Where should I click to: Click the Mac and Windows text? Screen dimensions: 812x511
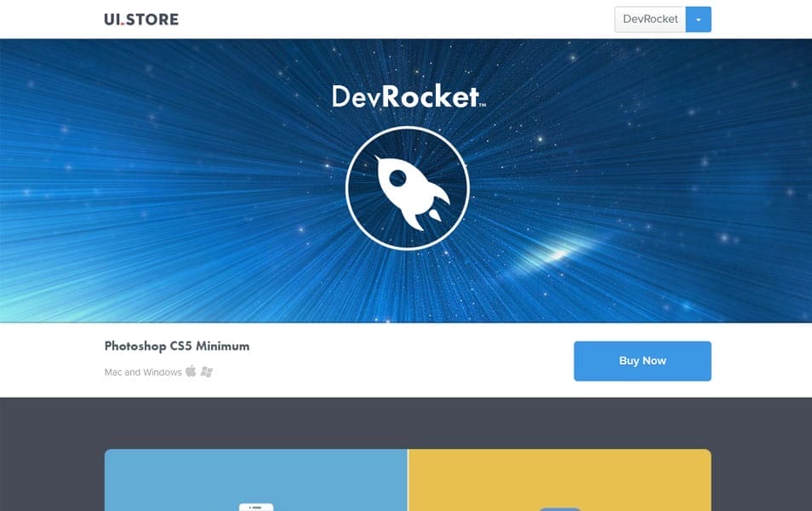point(143,372)
